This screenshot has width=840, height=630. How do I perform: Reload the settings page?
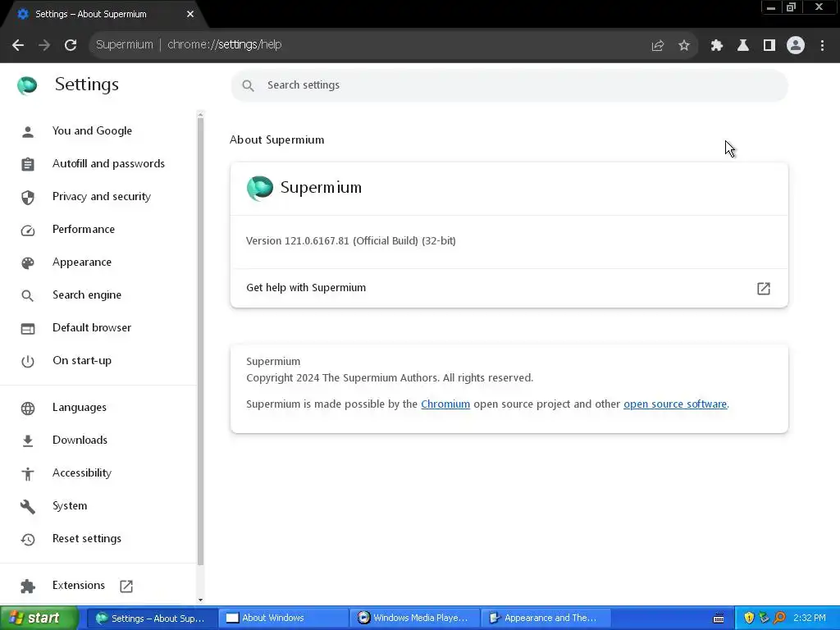click(x=71, y=45)
